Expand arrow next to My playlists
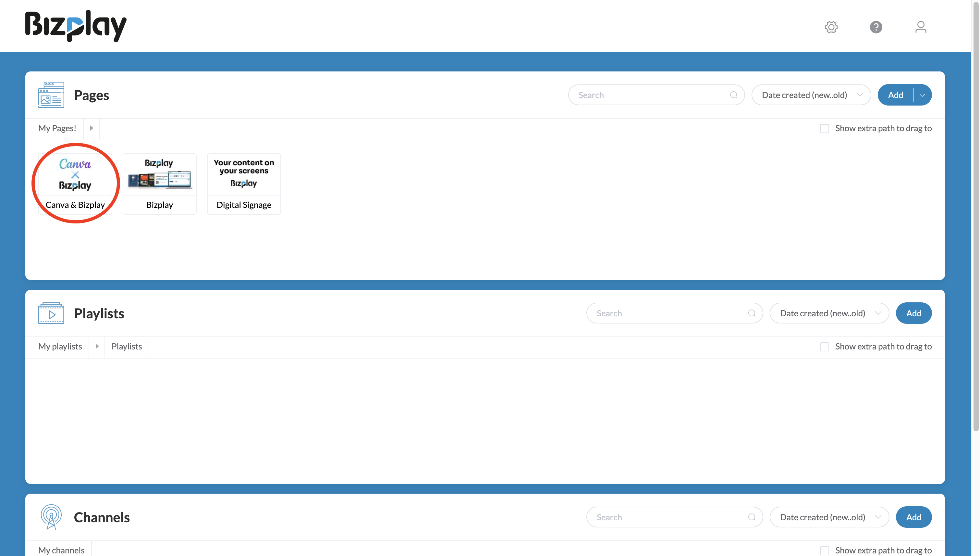Viewport: 980px width, 556px height. (x=97, y=347)
